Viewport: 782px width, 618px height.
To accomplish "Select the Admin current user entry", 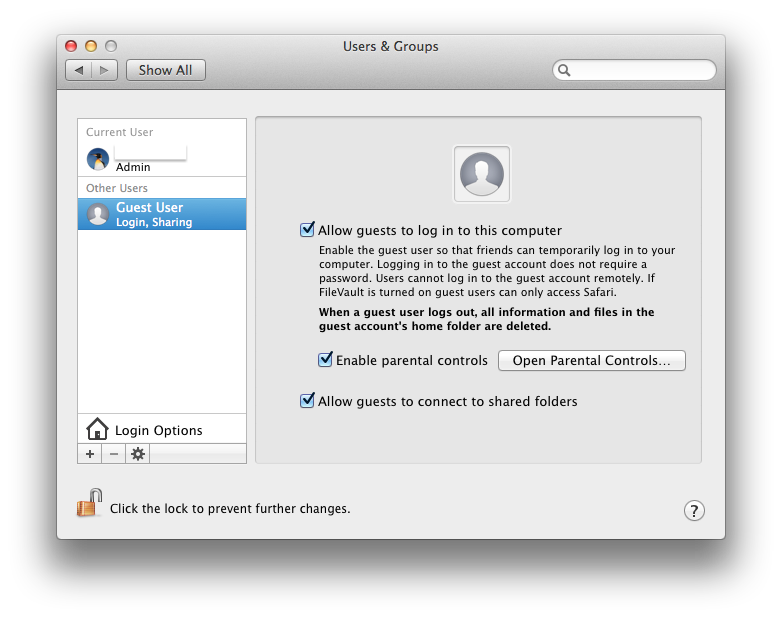I will [x=162, y=160].
